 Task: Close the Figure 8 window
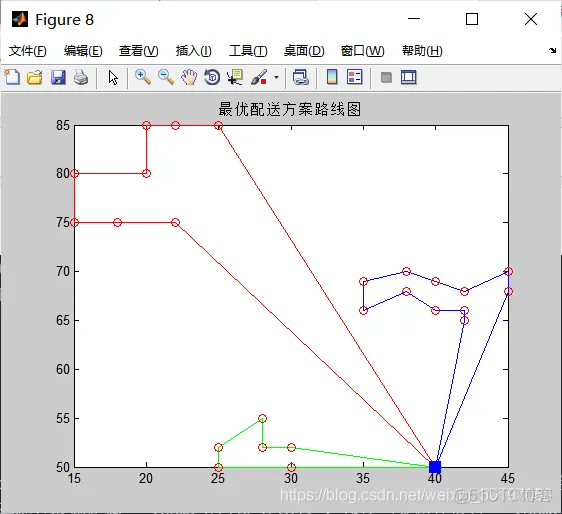pyautogui.click(x=531, y=19)
